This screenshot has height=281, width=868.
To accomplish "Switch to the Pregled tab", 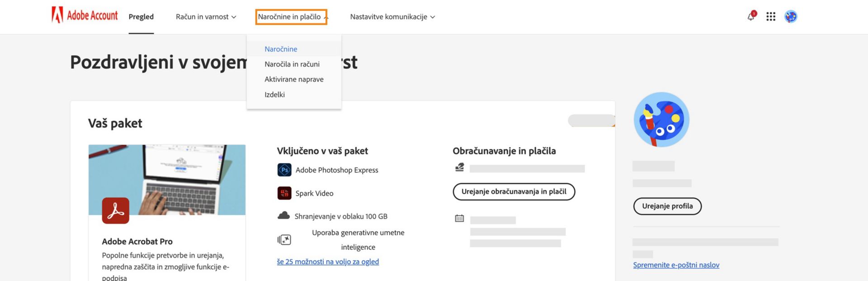I will click(x=141, y=17).
